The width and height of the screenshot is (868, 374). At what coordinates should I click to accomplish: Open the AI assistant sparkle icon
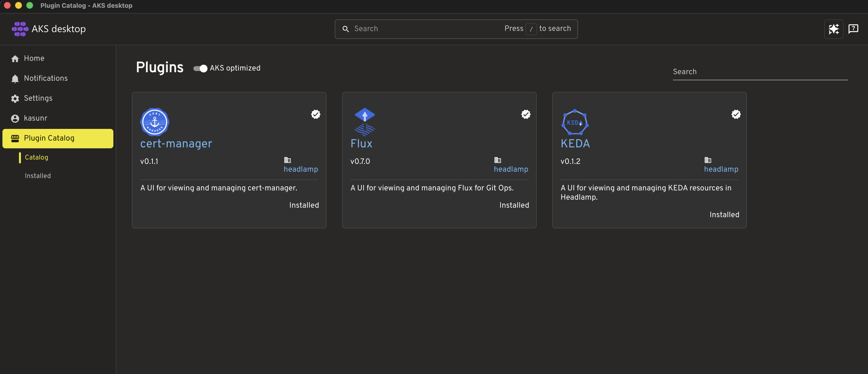pos(834,29)
